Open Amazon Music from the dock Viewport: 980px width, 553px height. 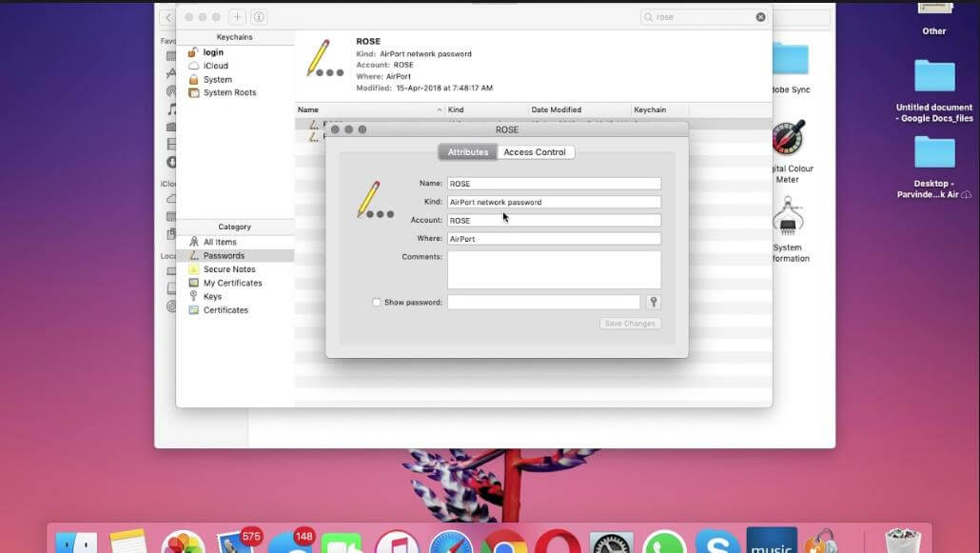[772, 541]
